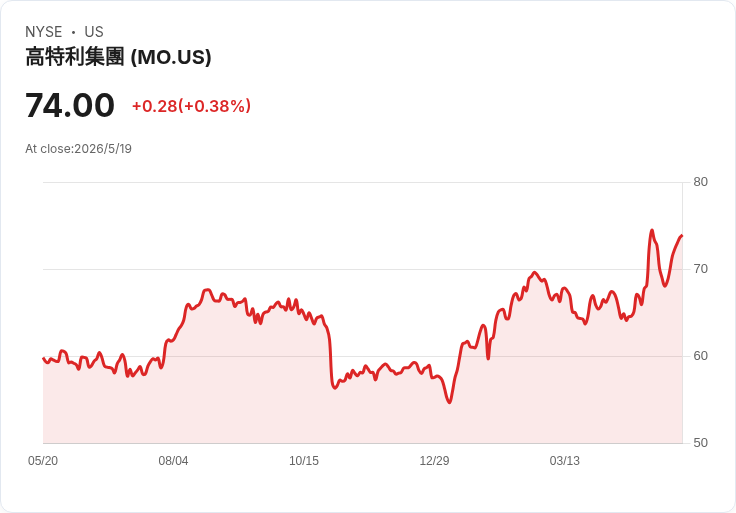
Task: Click the 10/15 date on the x-axis
Action: tap(304, 460)
